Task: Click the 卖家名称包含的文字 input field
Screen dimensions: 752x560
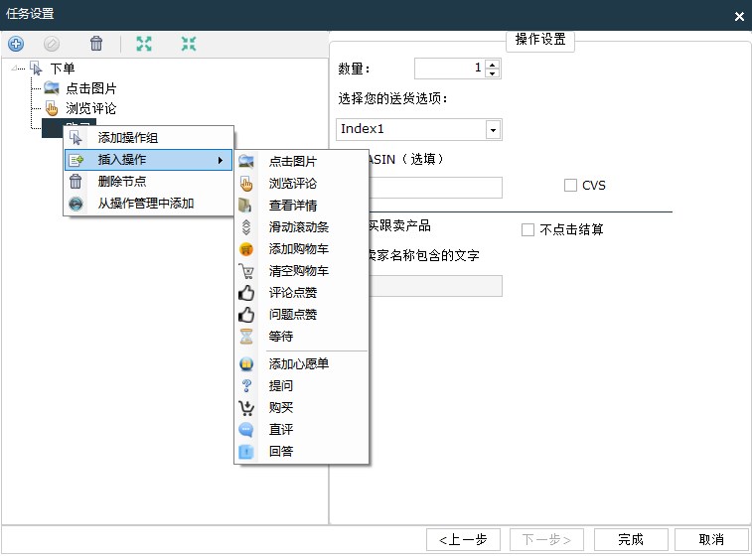Action: (435, 286)
